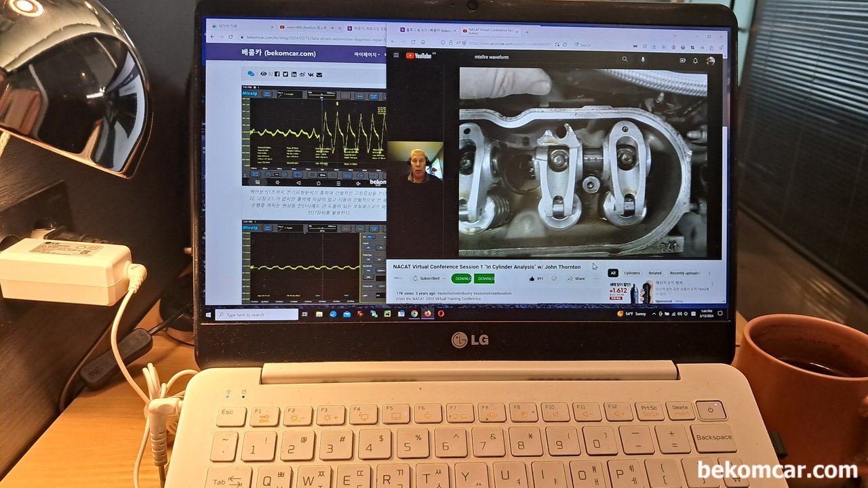Screen dimensions: 868x488
Task: Select the Cylinders filter chip
Action: [x=631, y=273]
